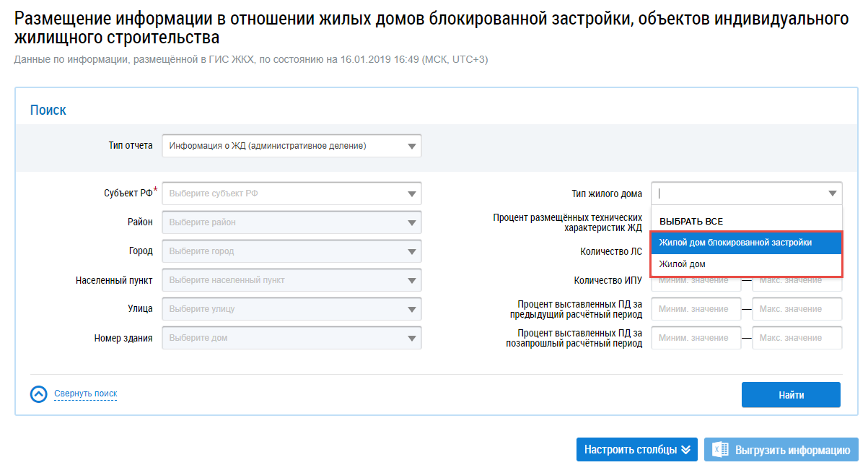
Task: Expand the Субъект РФ dropdown
Action: [291, 194]
